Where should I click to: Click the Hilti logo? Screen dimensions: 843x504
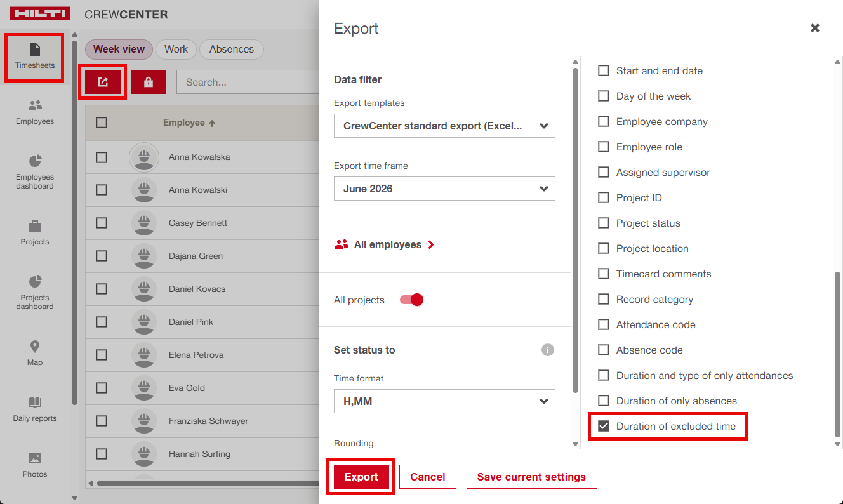click(40, 14)
